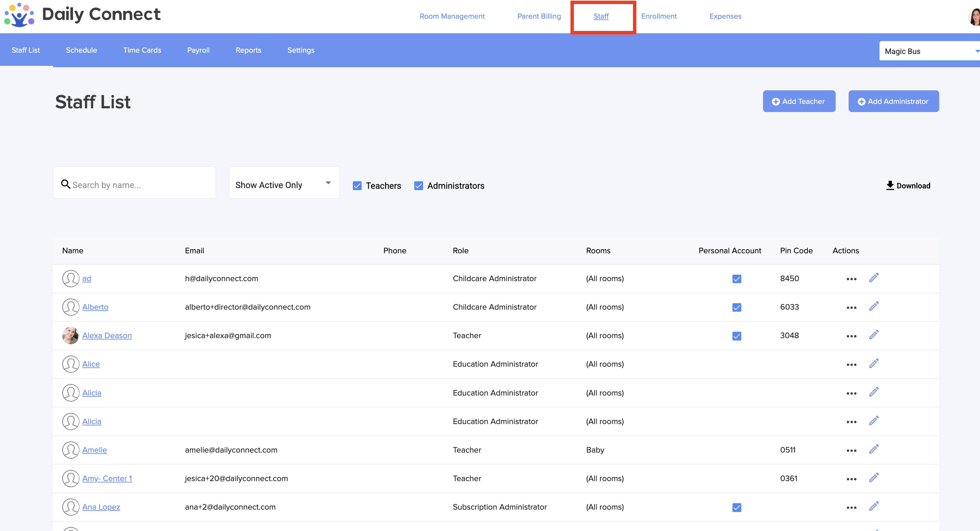This screenshot has height=531, width=980.
Task: Click the Add Teacher button
Action: tap(799, 101)
